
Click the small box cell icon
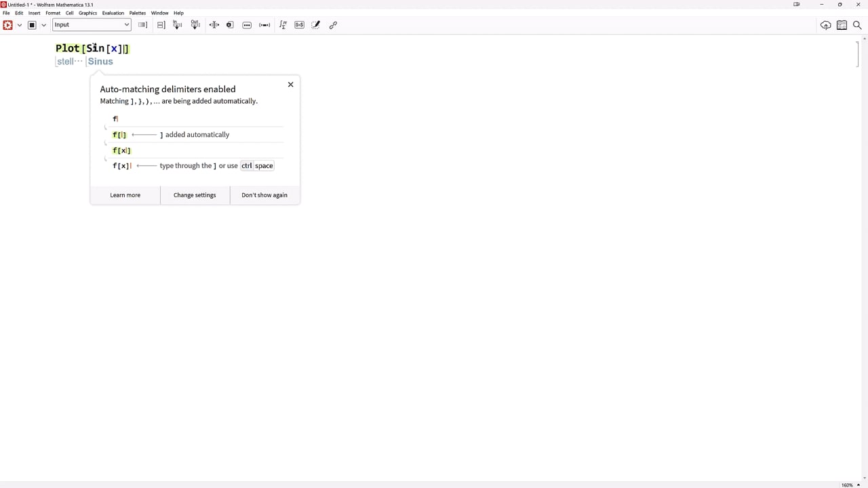coord(230,25)
